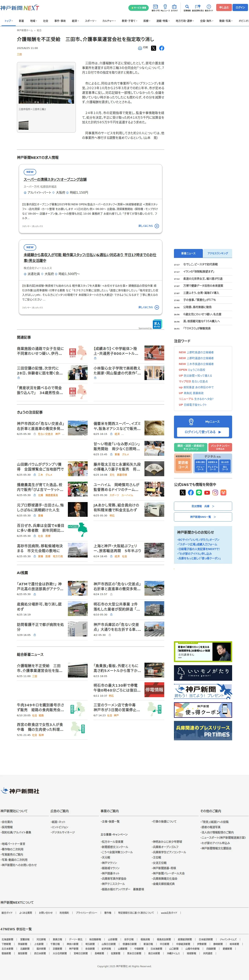Open スーパーの清掃スタッフ job listing title
Image resolution: width=249 pixels, height=980 pixels.
pos(55,179)
